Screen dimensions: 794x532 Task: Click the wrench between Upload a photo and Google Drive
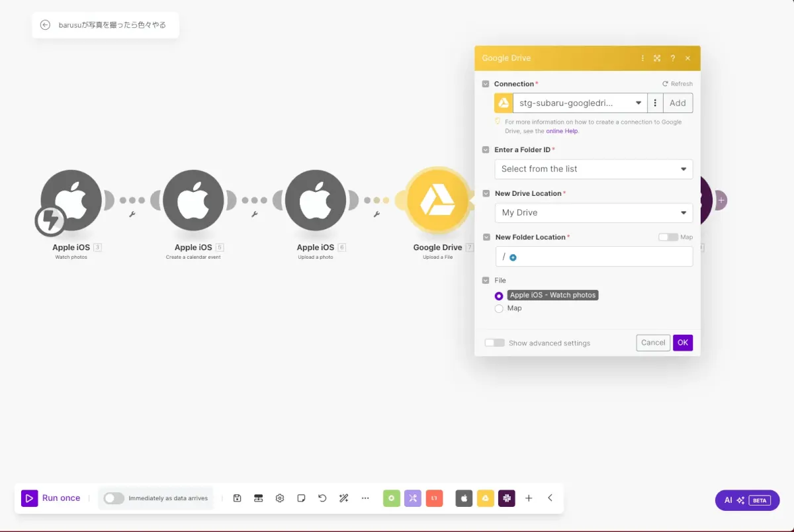coord(376,214)
